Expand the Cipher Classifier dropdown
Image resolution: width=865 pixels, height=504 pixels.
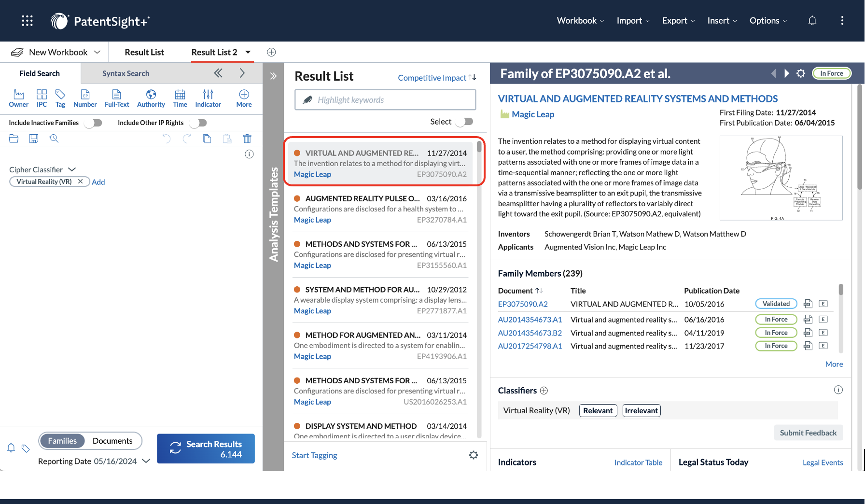[72, 169]
